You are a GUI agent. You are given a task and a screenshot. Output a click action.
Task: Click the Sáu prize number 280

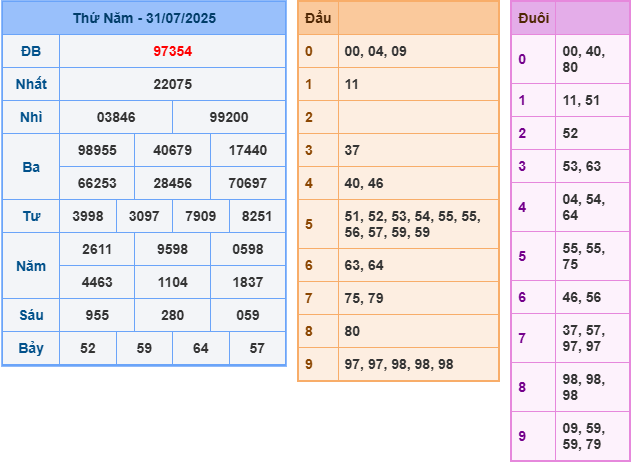(172, 315)
